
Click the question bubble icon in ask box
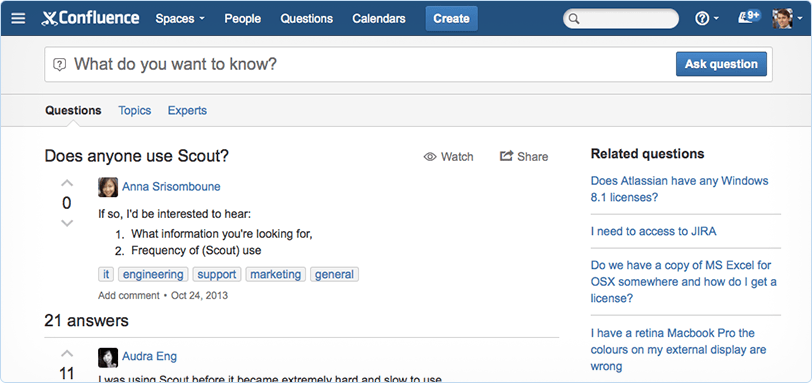(x=60, y=65)
